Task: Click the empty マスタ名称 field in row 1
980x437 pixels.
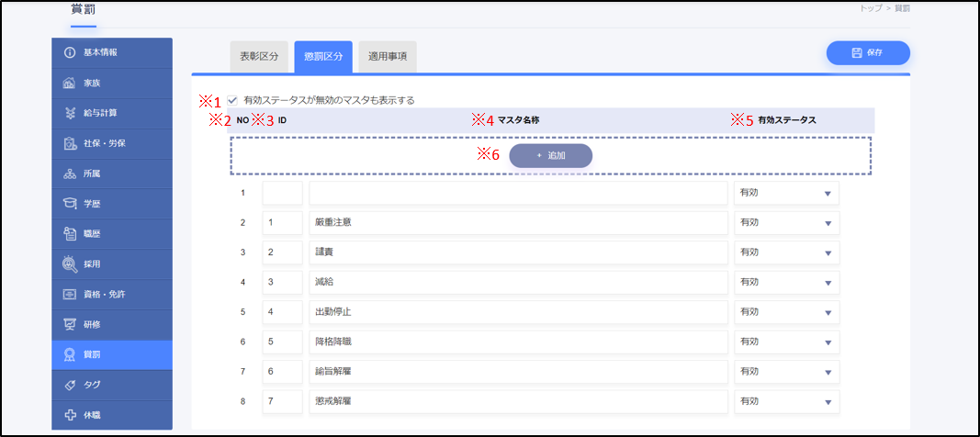Action: click(x=519, y=194)
